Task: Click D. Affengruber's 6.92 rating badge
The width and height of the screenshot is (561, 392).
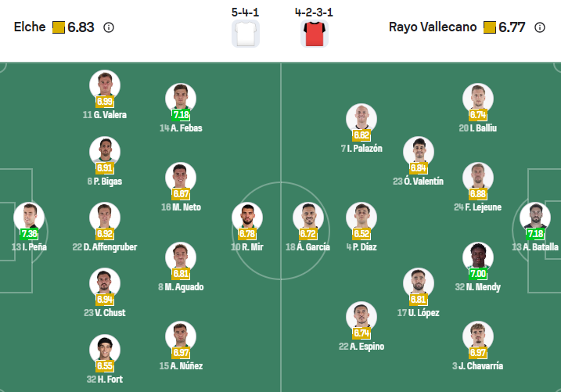Action: (105, 233)
